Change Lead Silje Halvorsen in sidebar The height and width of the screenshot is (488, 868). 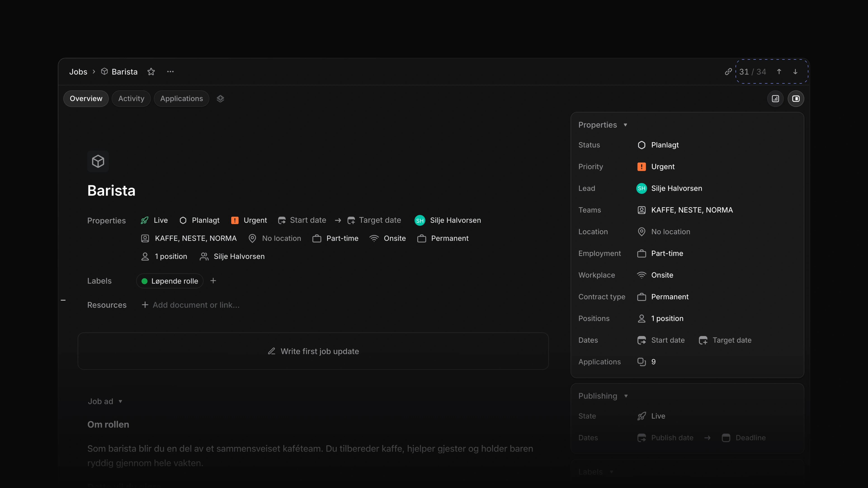tap(670, 188)
